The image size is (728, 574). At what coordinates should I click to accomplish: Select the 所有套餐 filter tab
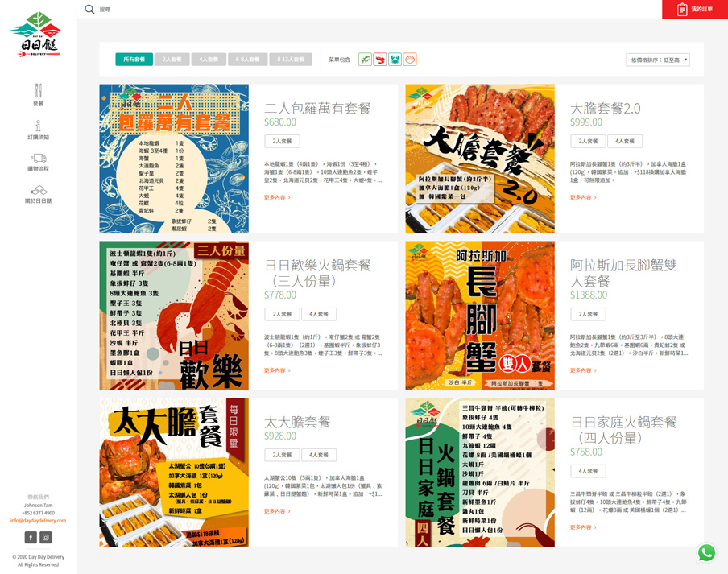[134, 60]
